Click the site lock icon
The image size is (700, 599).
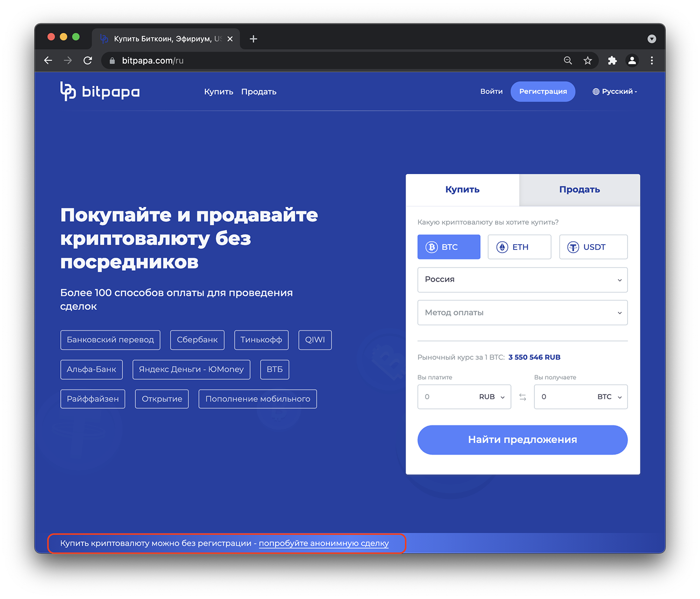[x=112, y=61]
